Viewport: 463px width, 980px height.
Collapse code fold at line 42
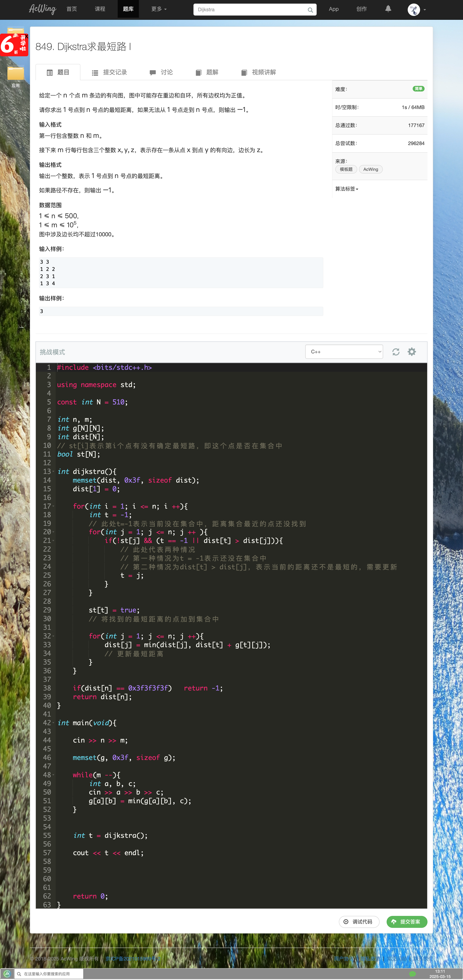[x=53, y=723]
